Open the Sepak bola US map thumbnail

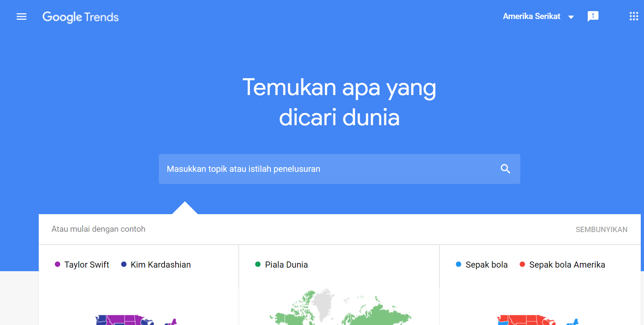[x=538, y=320]
